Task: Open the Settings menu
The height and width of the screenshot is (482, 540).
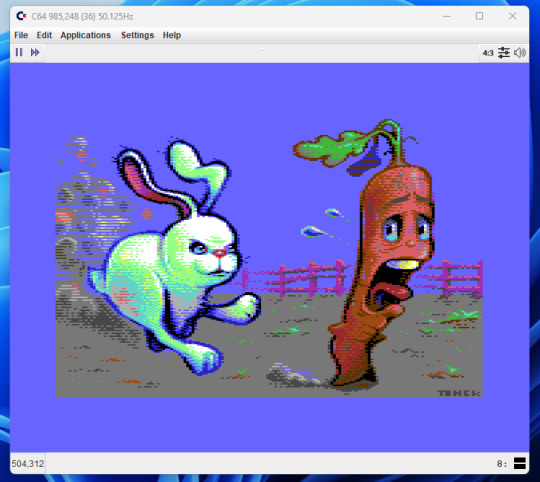Action: 137,35
